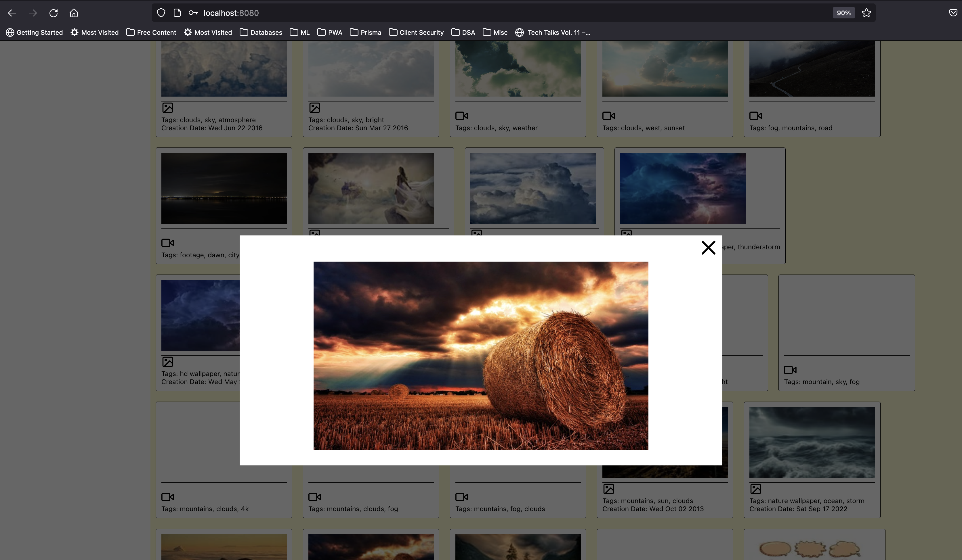This screenshot has height=560, width=962.
Task: Click the browser reload icon
Action: point(54,13)
